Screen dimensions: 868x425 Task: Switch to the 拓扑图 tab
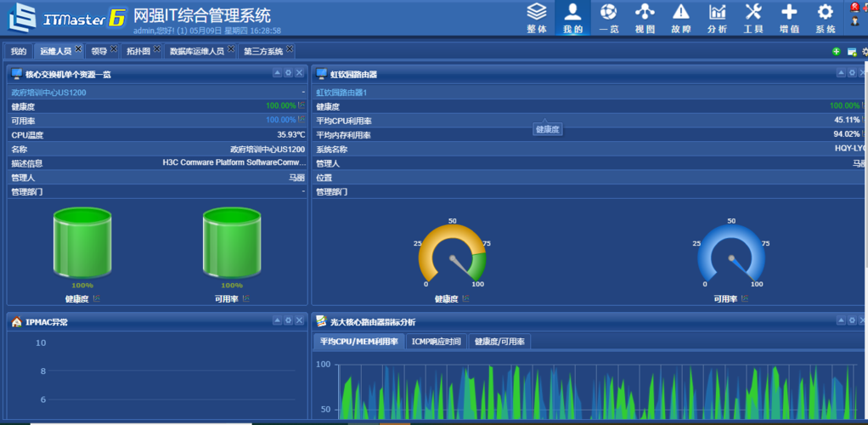[138, 51]
